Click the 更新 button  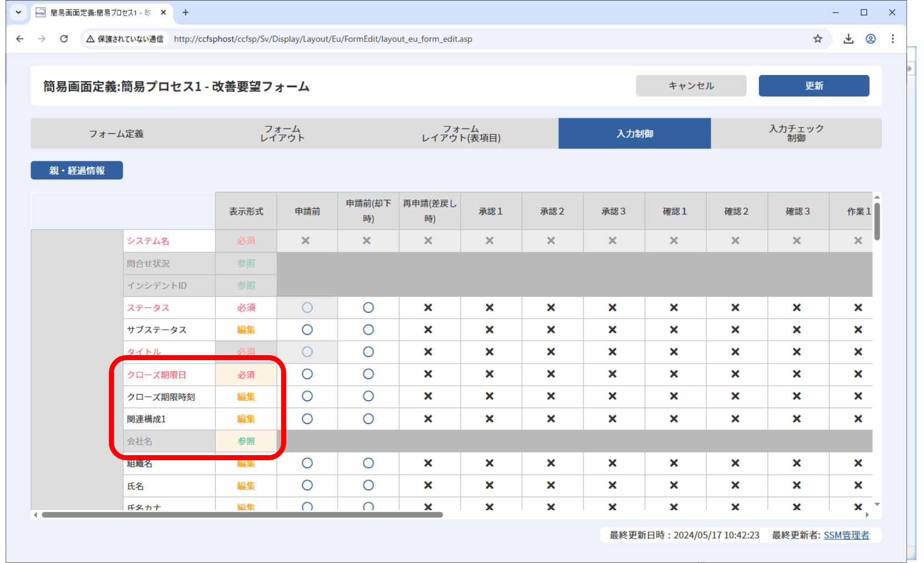(x=814, y=86)
